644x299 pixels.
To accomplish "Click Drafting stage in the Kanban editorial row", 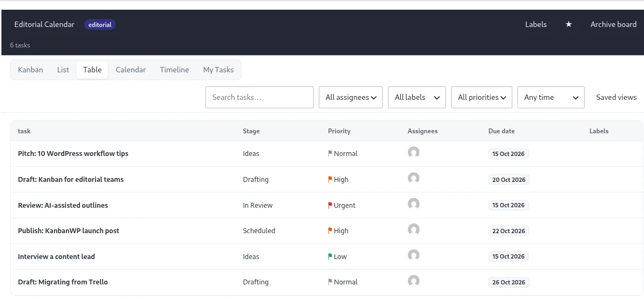I will (256, 180).
